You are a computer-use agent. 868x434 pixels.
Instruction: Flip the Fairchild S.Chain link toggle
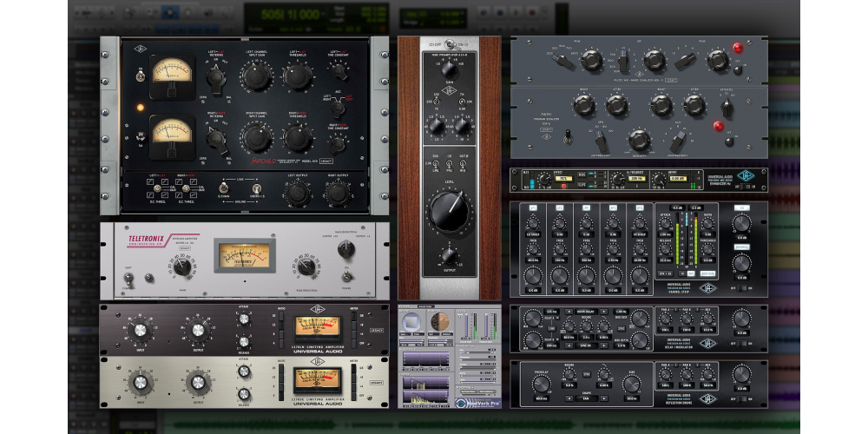click(224, 187)
